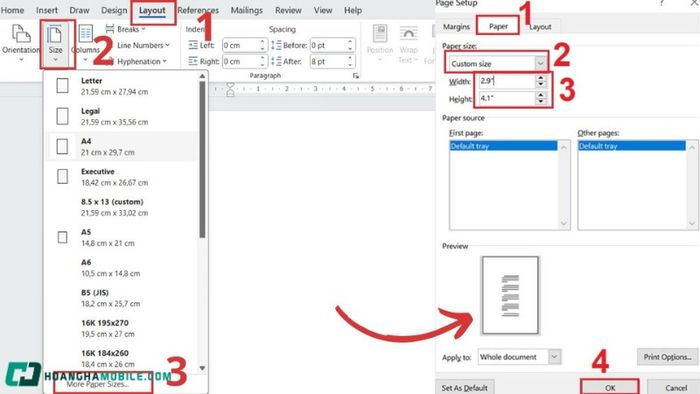Switch to the Draw tab
The height and width of the screenshot is (394, 700).
(79, 10)
